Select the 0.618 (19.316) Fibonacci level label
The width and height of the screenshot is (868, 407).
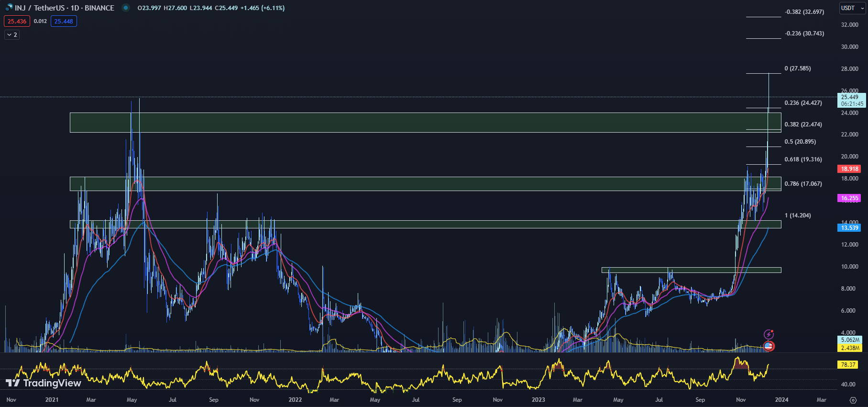(803, 159)
